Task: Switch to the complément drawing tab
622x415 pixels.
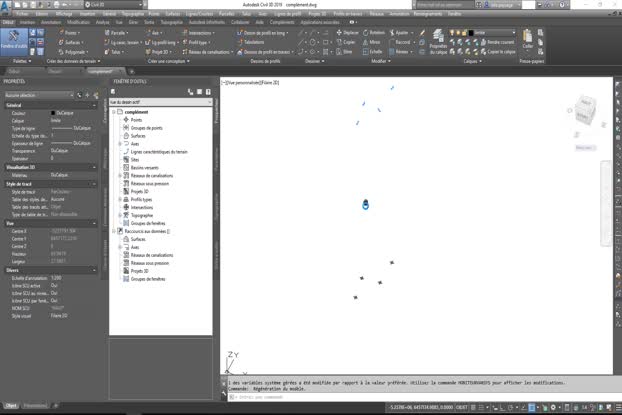Action: (x=101, y=71)
